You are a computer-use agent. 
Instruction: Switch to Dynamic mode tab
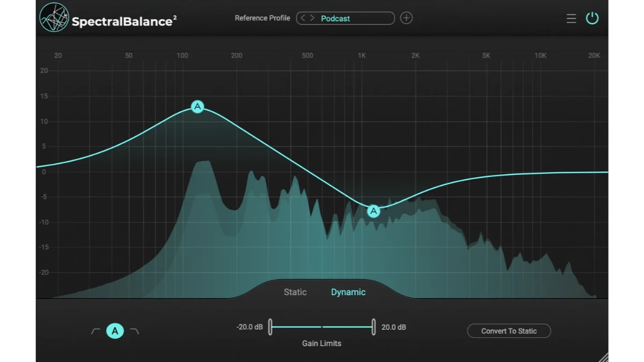click(348, 292)
